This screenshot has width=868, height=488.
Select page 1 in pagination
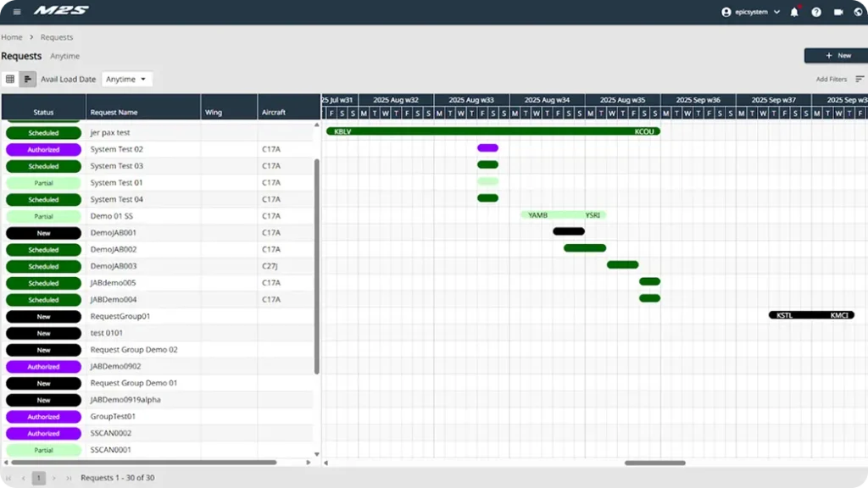point(38,478)
